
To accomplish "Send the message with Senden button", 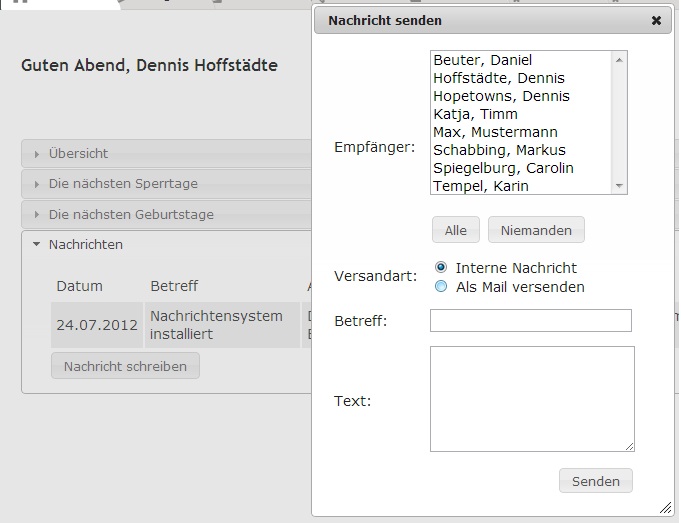I will tap(595, 481).
